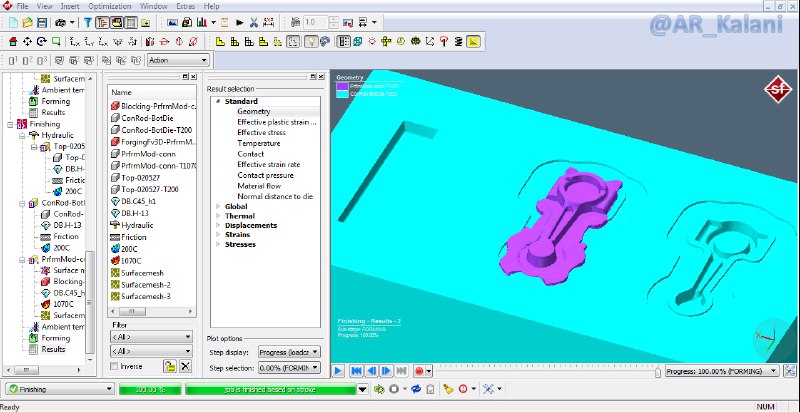
Task: Select Hydraulic press in Name list
Action: [137, 225]
